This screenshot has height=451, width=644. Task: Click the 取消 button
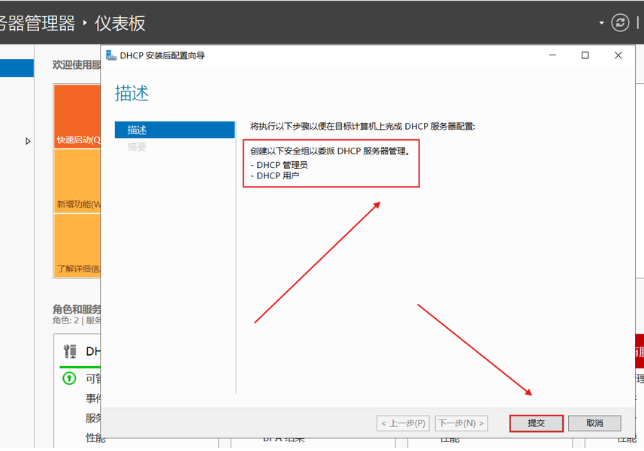pos(594,423)
